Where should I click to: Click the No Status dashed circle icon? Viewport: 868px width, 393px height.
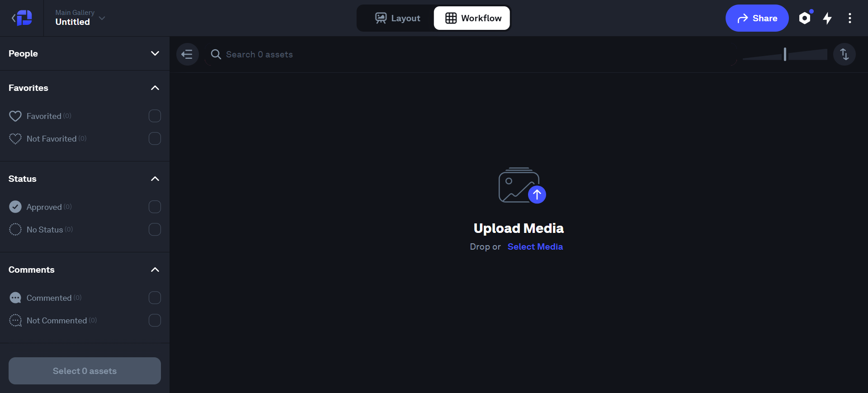point(15,229)
